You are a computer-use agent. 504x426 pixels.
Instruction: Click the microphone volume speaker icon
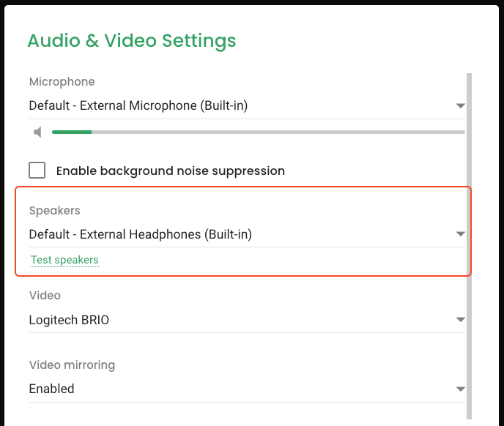pyautogui.click(x=37, y=132)
